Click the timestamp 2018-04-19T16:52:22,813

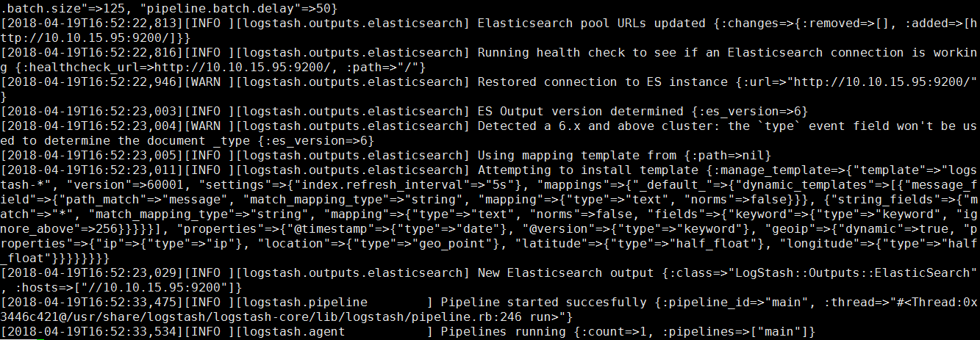(x=92, y=23)
